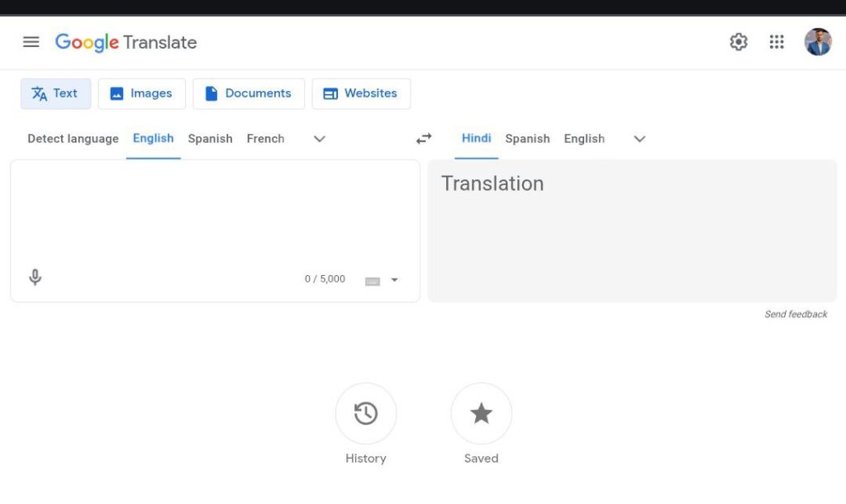Click the Translation output area
Viewport: 846px width, 504px height.
tap(632, 231)
